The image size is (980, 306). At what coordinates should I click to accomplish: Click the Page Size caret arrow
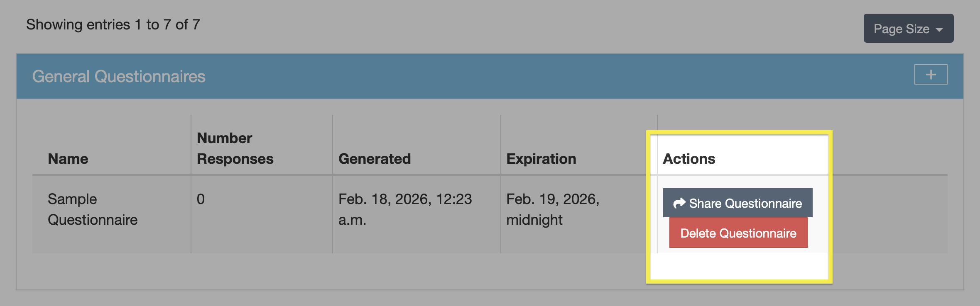click(939, 29)
